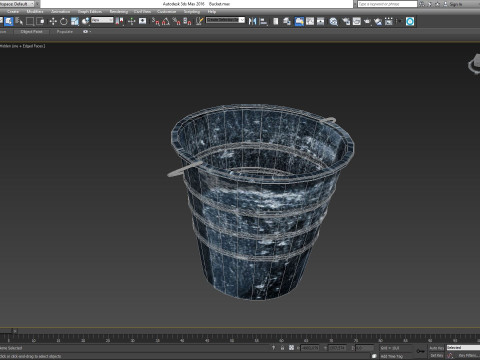Click the Y coordinate field
The image size is (480, 360).
(337, 348)
